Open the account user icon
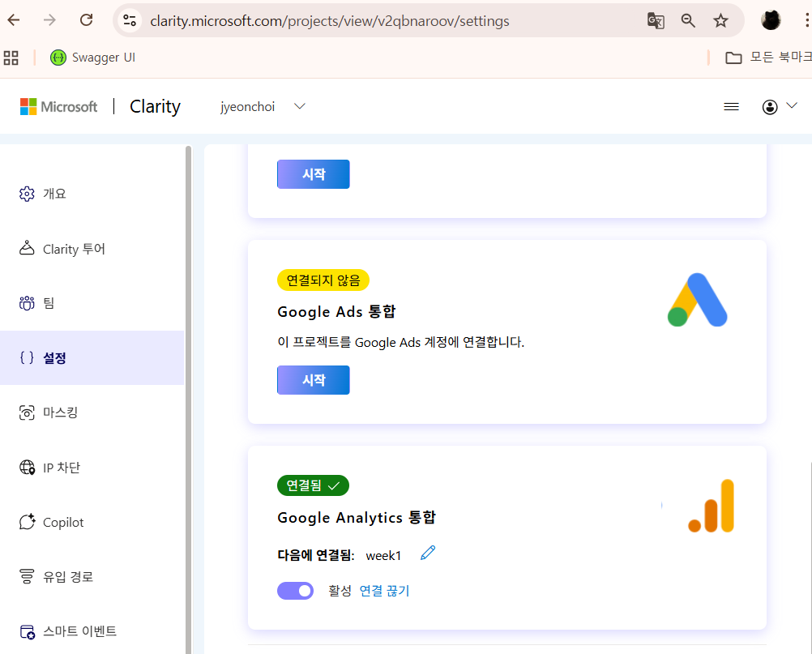 pyautogui.click(x=770, y=107)
